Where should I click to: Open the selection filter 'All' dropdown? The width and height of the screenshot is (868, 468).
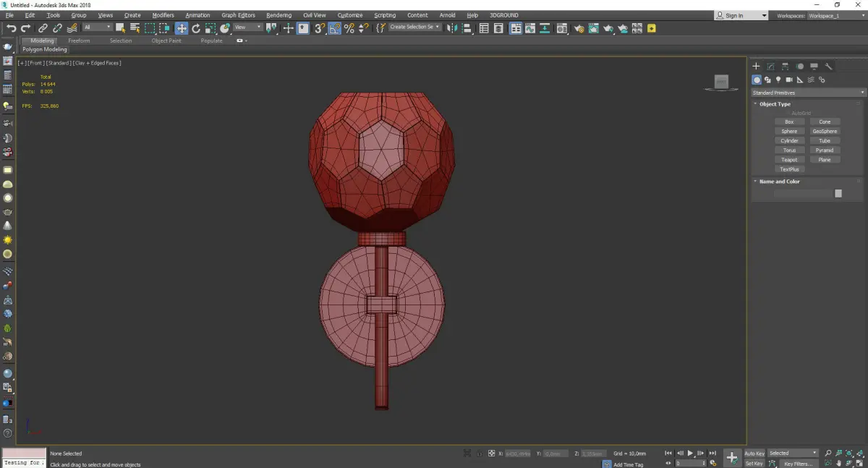click(97, 27)
